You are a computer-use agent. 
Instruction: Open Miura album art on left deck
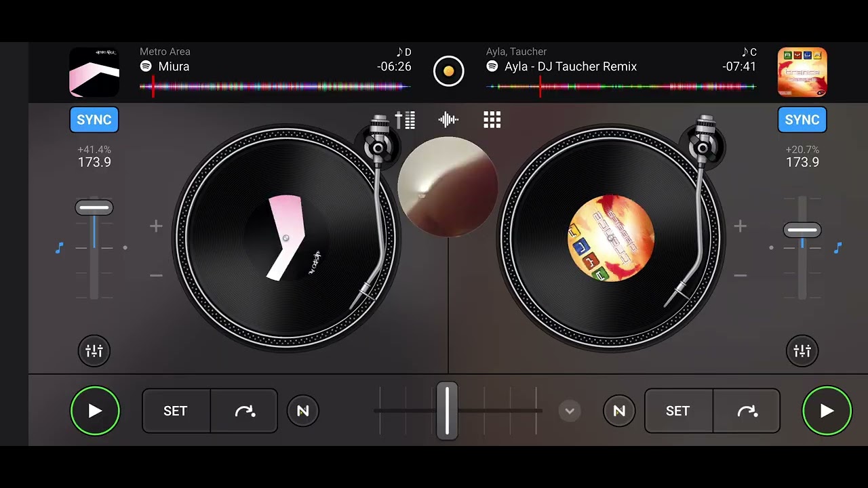tap(94, 72)
